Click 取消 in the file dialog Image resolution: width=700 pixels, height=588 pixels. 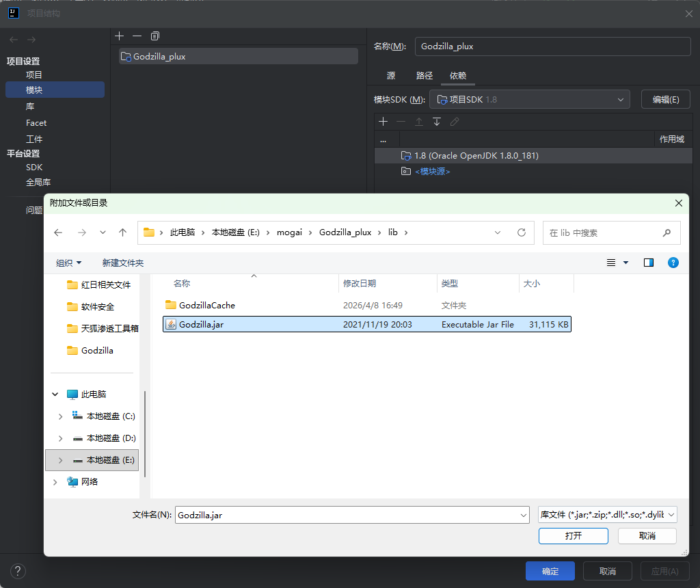[647, 536]
